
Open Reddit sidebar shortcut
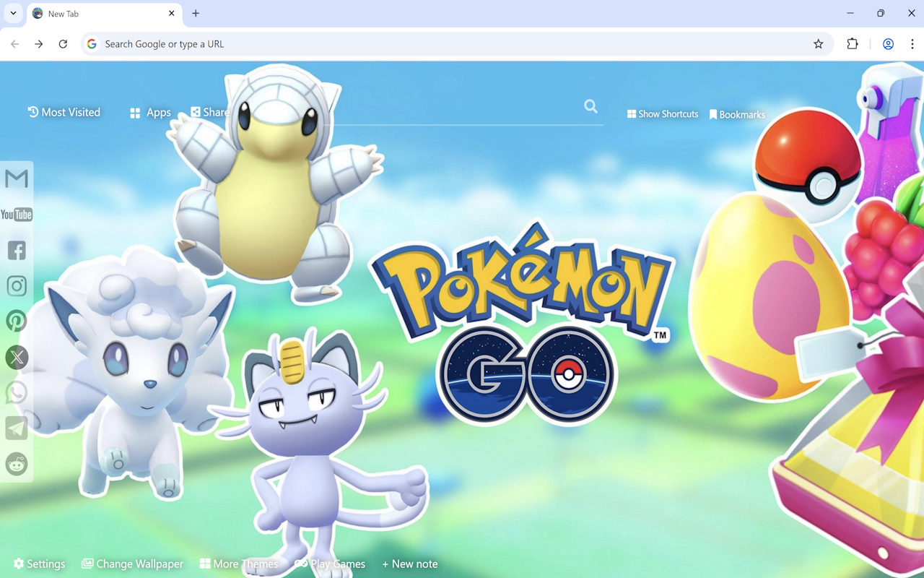(17, 463)
